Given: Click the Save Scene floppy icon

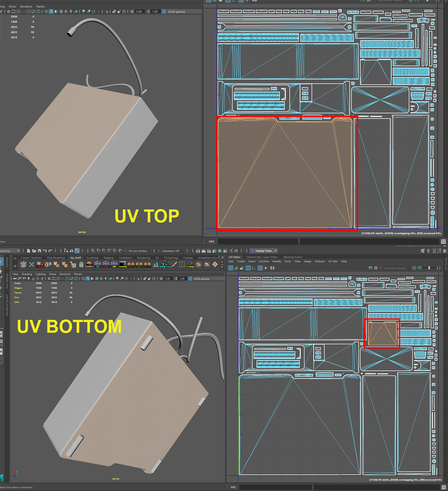Looking at the screenshot, I should pyautogui.click(x=39, y=251).
